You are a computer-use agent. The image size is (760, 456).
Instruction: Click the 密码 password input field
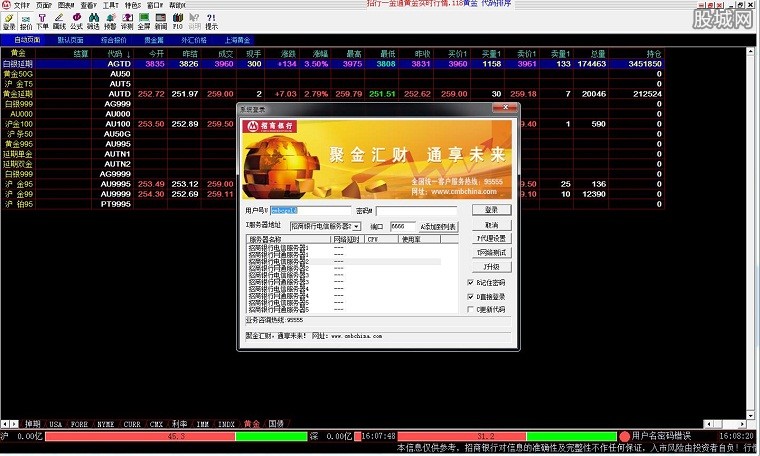(416, 211)
